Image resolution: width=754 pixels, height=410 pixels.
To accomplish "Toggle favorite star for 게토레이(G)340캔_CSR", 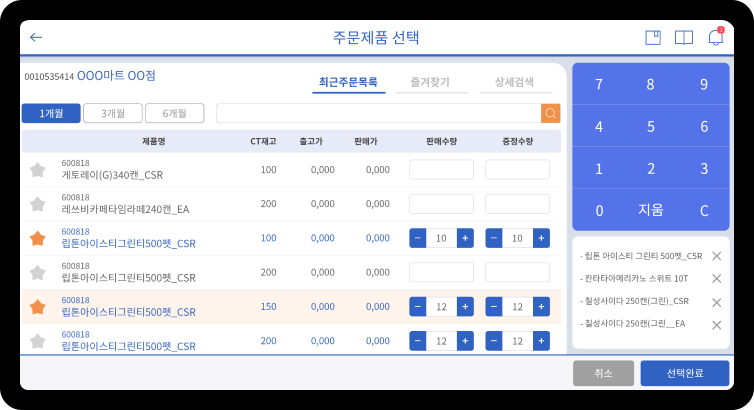I will [38, 170].
